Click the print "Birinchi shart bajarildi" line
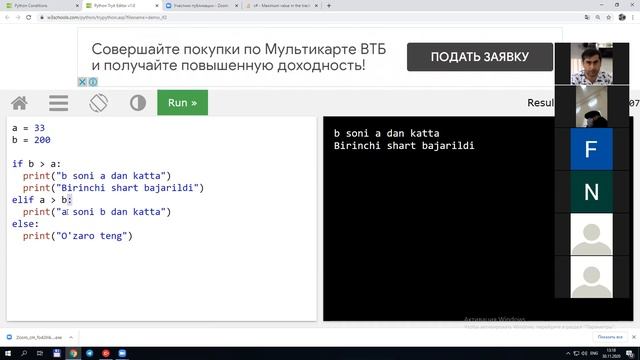 (113, 188)
